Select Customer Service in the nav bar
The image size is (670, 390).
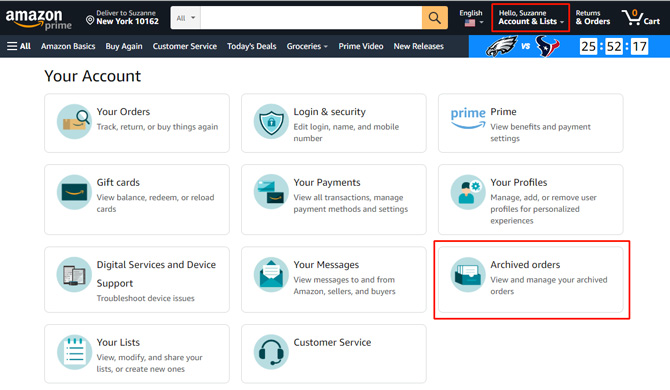click(x=185, y=46)
